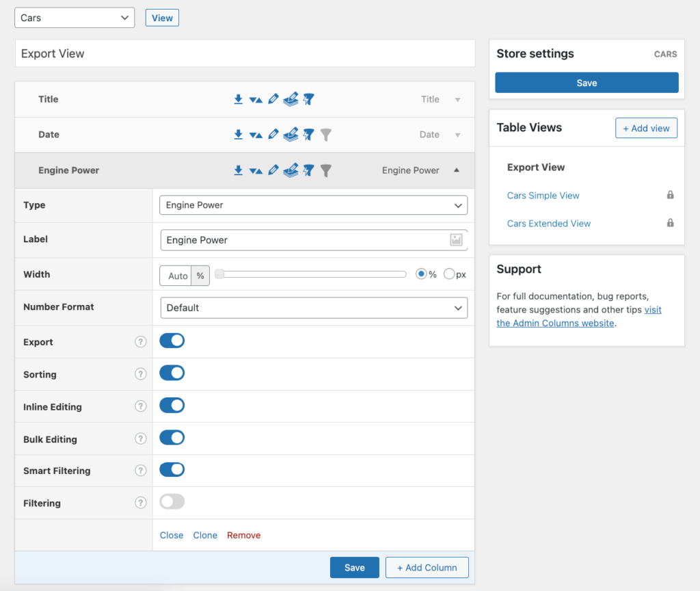Disable the Export toggle
Screen dimensions: 700x591
[172, 340]
